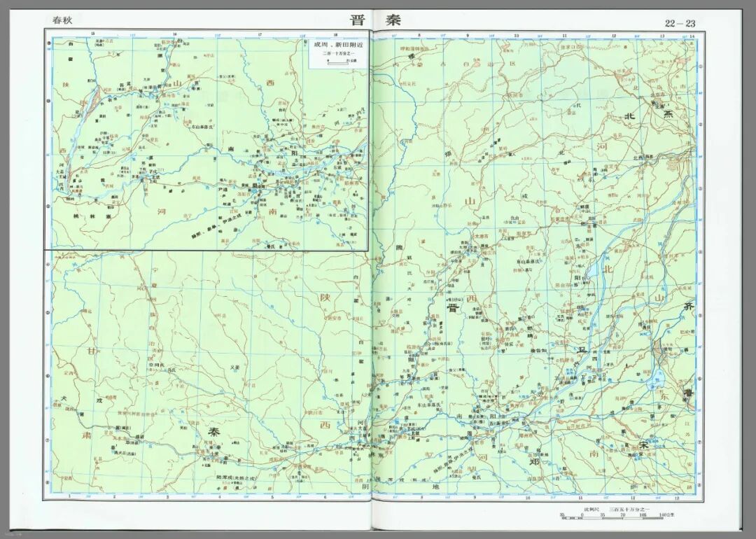Viewport: 756px width, 539px height.
Task: Click the 晋 character in the page title
Action: 358,20
